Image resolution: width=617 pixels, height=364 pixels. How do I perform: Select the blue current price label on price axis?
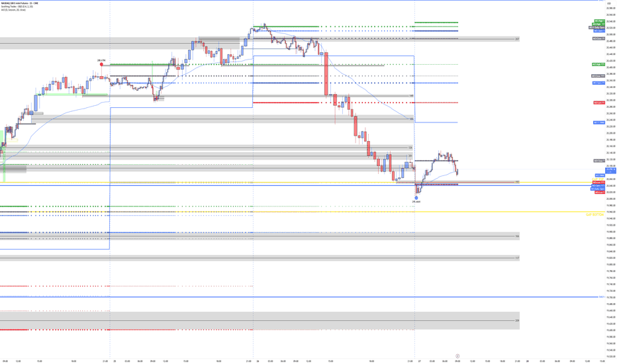(610, 170)
